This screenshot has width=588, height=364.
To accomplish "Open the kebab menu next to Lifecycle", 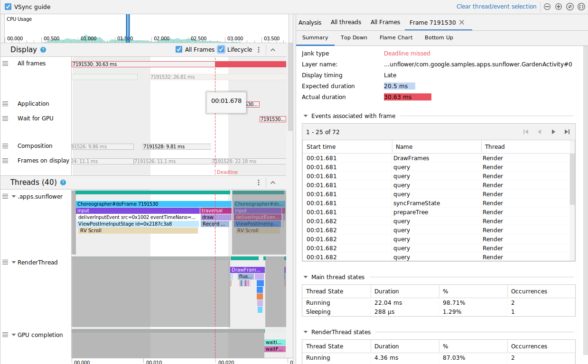I will coord(259,49).
